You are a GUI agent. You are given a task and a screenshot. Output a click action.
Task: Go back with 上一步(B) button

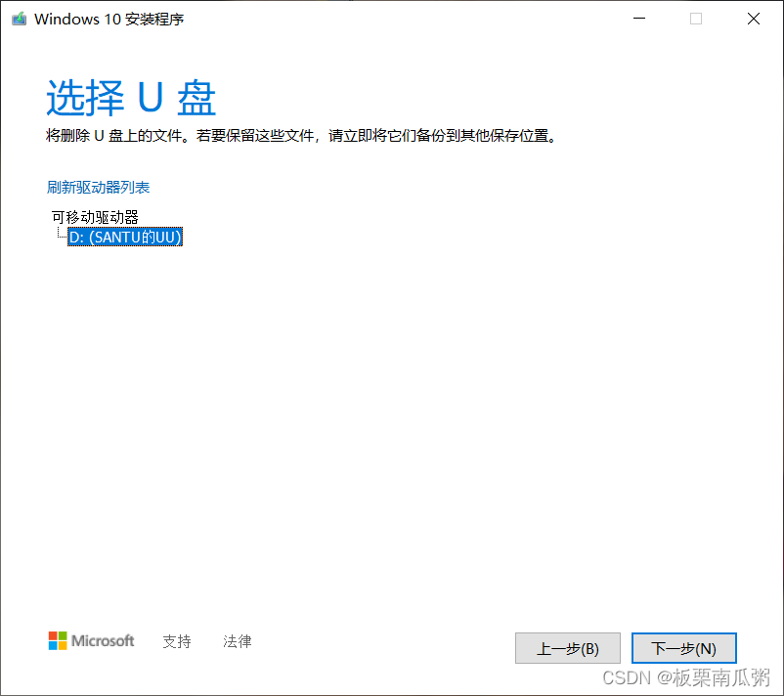pos(568,648)
